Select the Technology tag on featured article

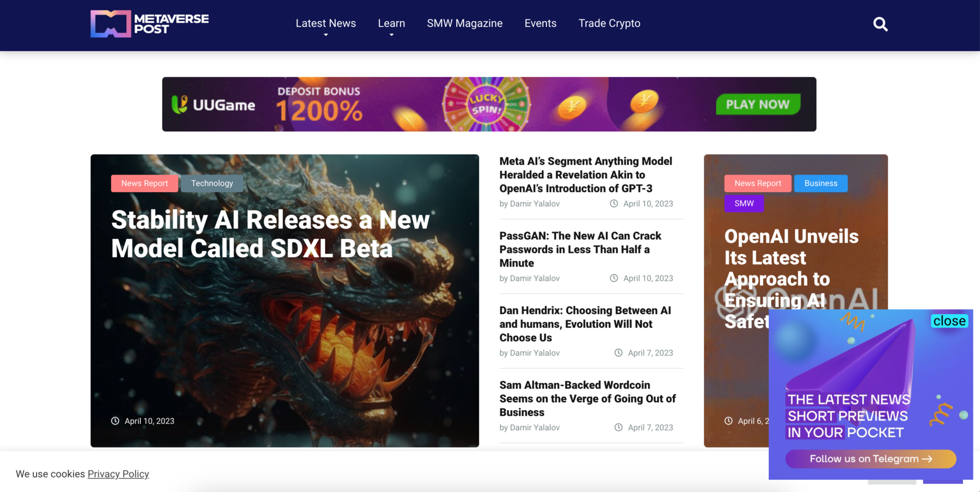(x=212, y=183)
